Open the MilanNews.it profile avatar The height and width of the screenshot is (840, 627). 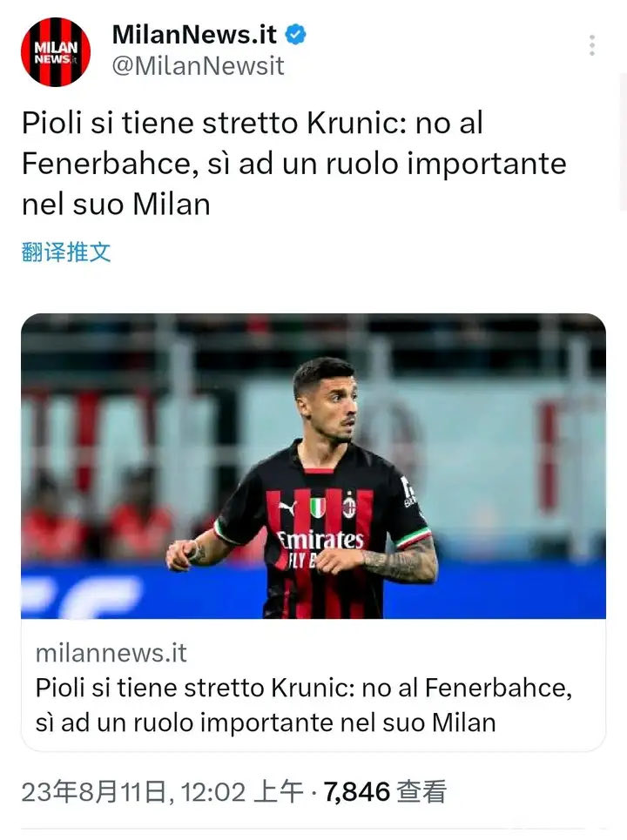(x=56, y=52)
